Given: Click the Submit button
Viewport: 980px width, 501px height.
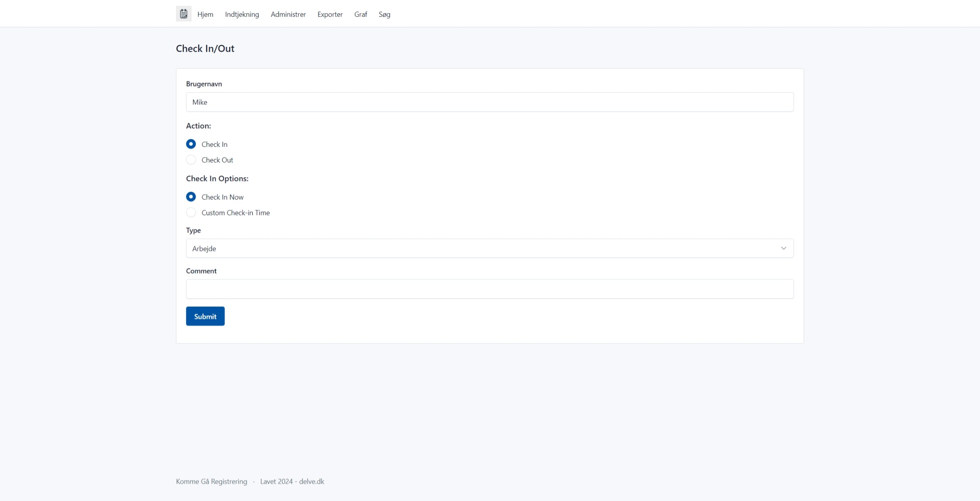Looking at the screenshot, I should 205,316.
